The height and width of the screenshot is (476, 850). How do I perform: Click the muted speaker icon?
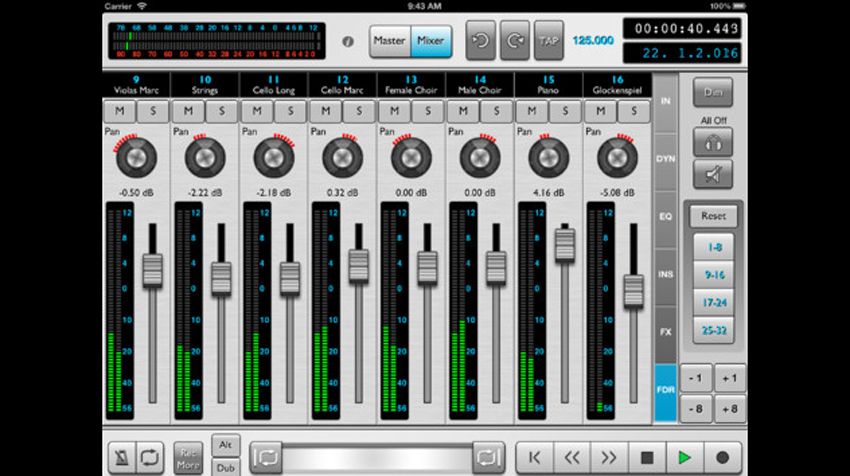[x=713, y=174]
